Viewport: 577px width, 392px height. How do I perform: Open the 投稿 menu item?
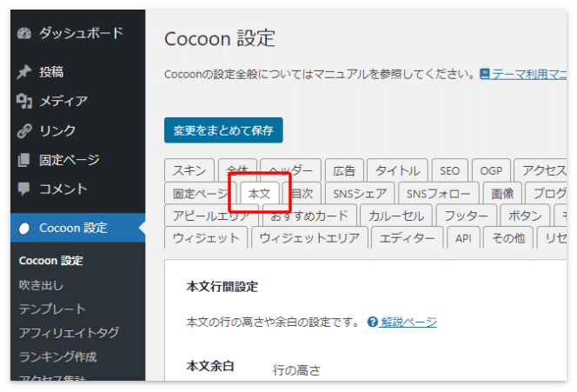pos(77,72)
